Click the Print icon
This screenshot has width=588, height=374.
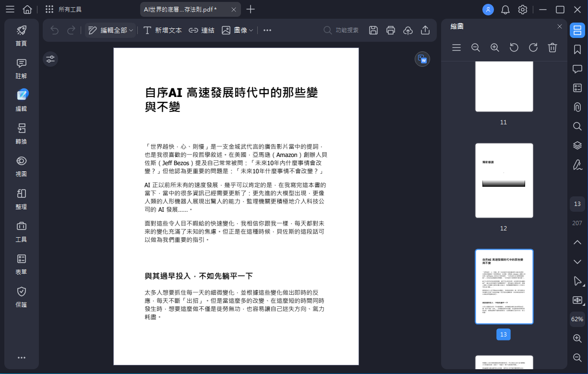coord(391,30)
